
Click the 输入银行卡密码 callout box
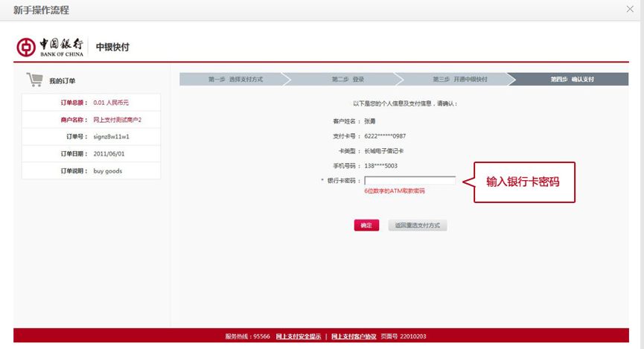click(524, 182)
